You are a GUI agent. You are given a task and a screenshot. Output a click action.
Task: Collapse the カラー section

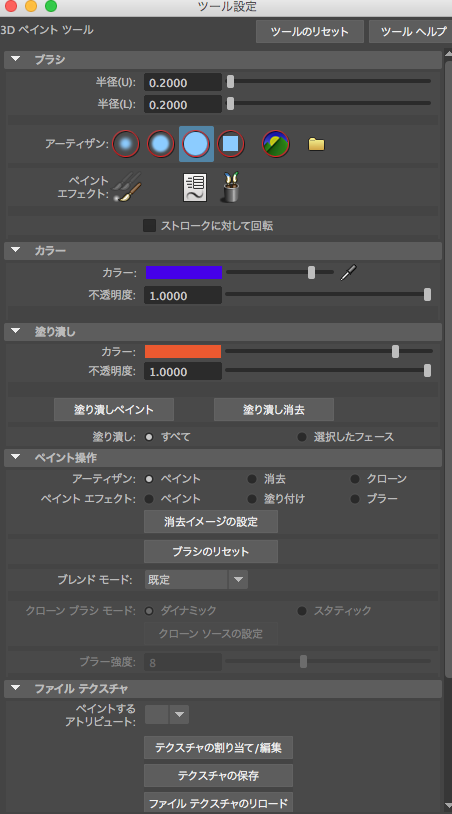point(16,251)
